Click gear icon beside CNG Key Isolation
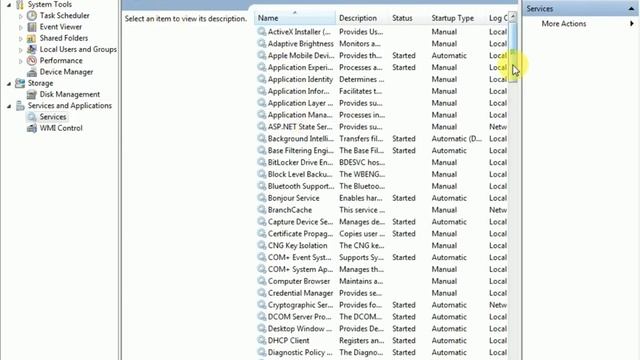The width and height of the screenshot is (640, 360). 262,245
